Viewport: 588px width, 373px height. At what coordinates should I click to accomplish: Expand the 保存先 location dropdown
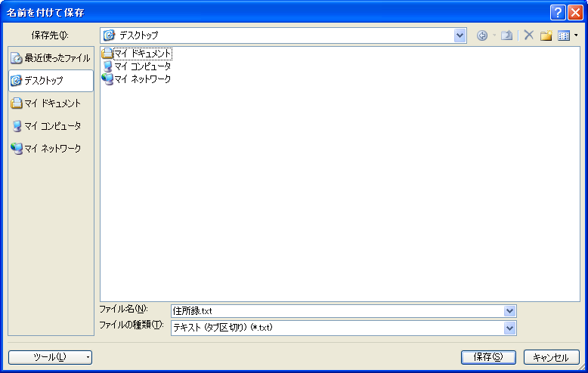[460, 35]
